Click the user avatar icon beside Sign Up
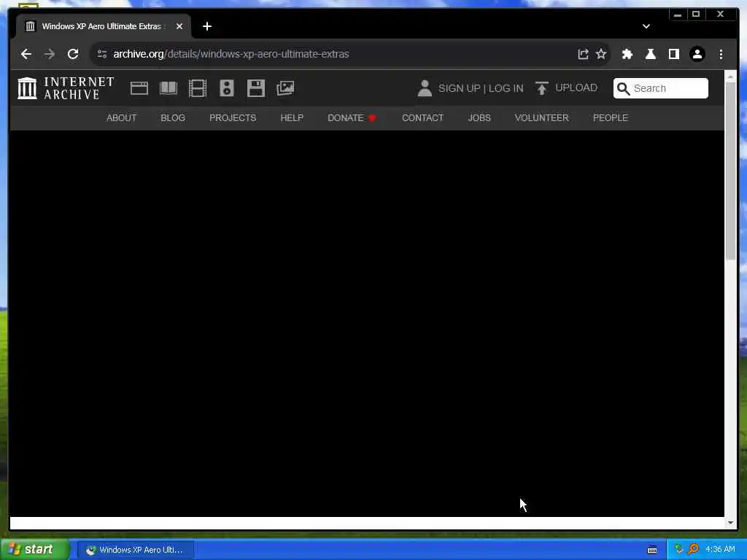 click(x=425, y=88)
